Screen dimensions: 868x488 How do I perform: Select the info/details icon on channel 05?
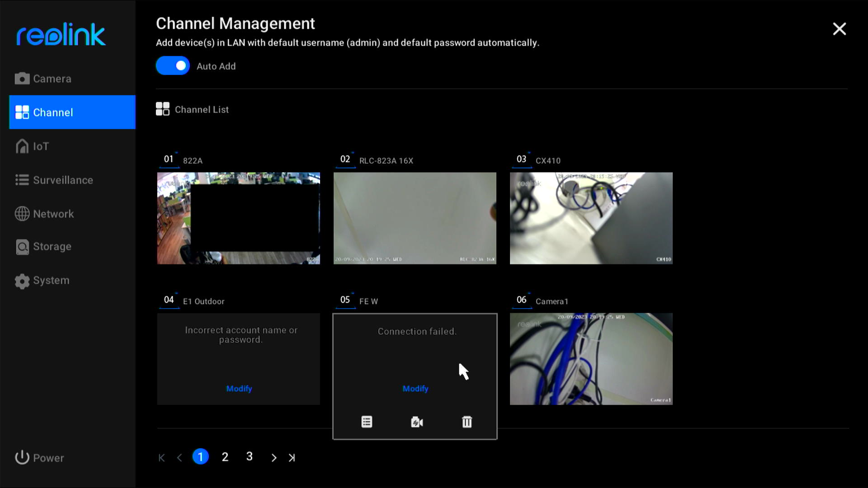point(367,422)
